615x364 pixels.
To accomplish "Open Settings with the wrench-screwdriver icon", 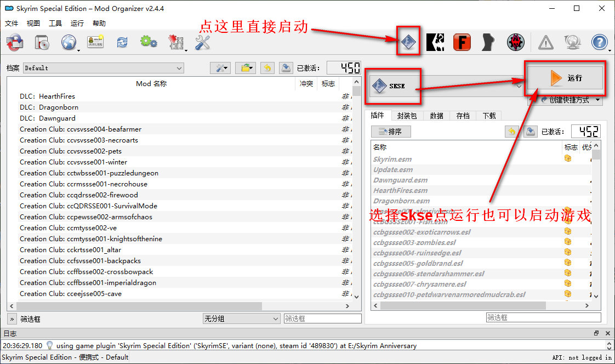I will pos(203,42).
